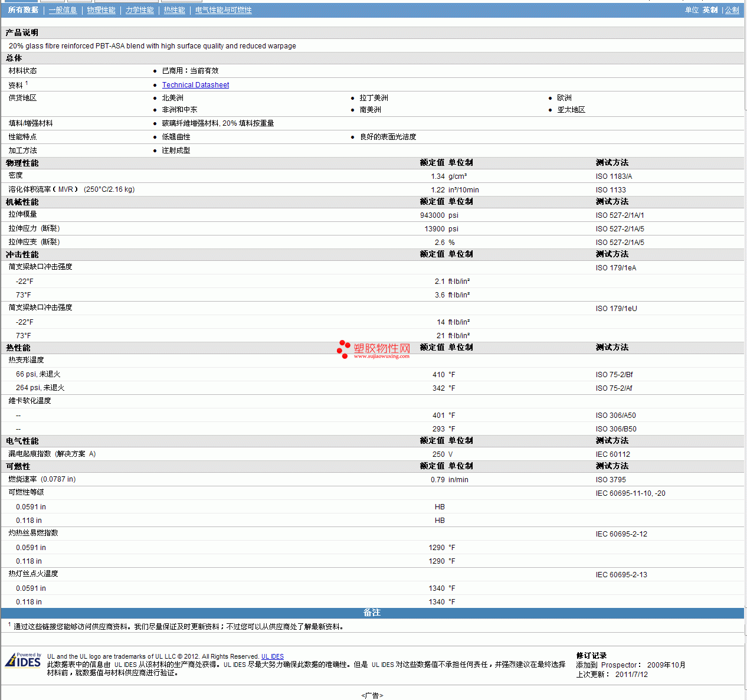
Task: Click the ISO 306/B50 test method
Action: 616,429
